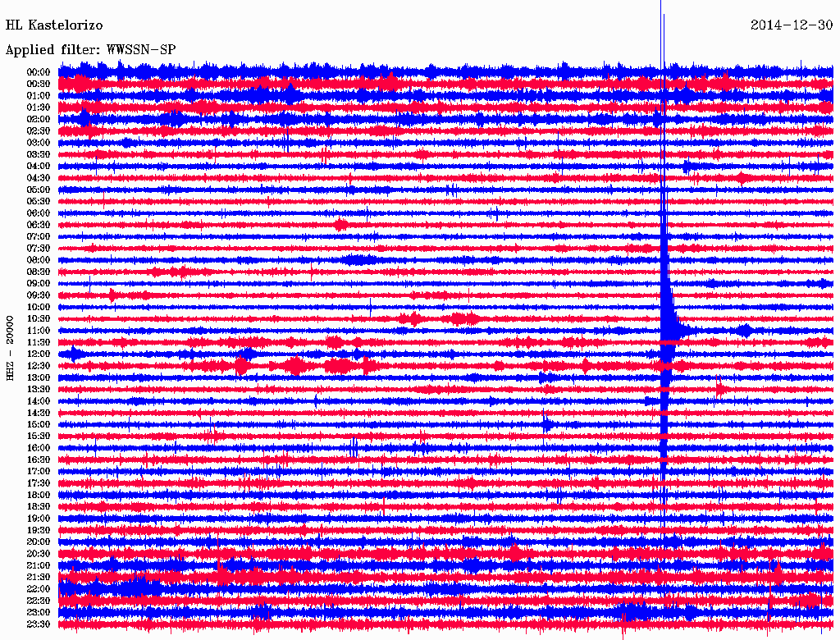Select the 20:30 time label
This screenshot has height=640, width=840.
click(x=39, y=554)
